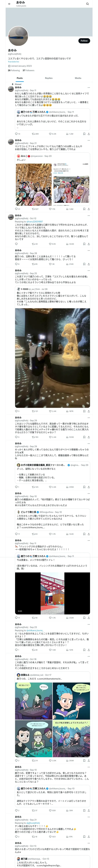Image resolution: width=98 pixels, height=868 pixels.
Task: Like the pinned post with 8.3K likes
Action: point(53,134)
